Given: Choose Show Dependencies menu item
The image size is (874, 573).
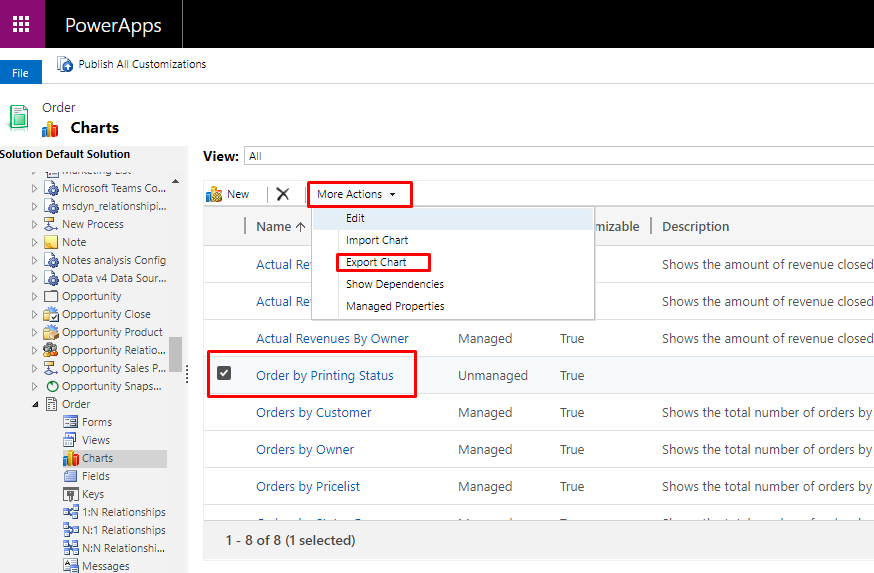Looking at the screenshot, I should 453,284.
